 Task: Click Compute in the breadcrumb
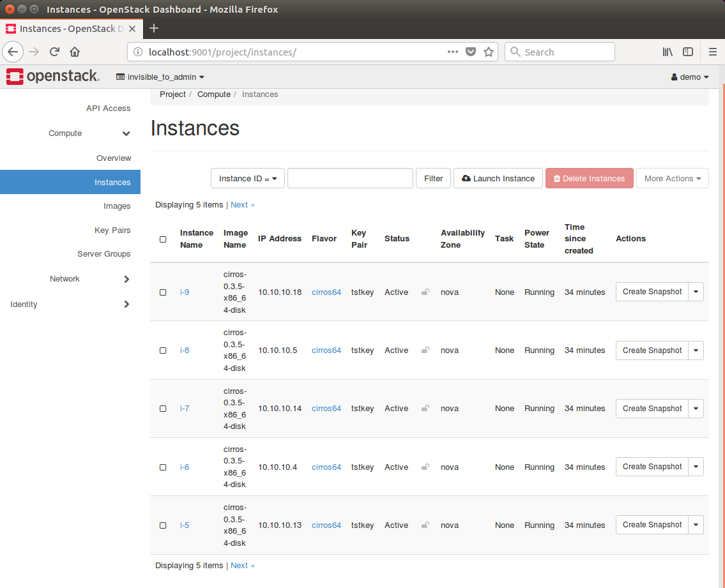tap(213, 94)
